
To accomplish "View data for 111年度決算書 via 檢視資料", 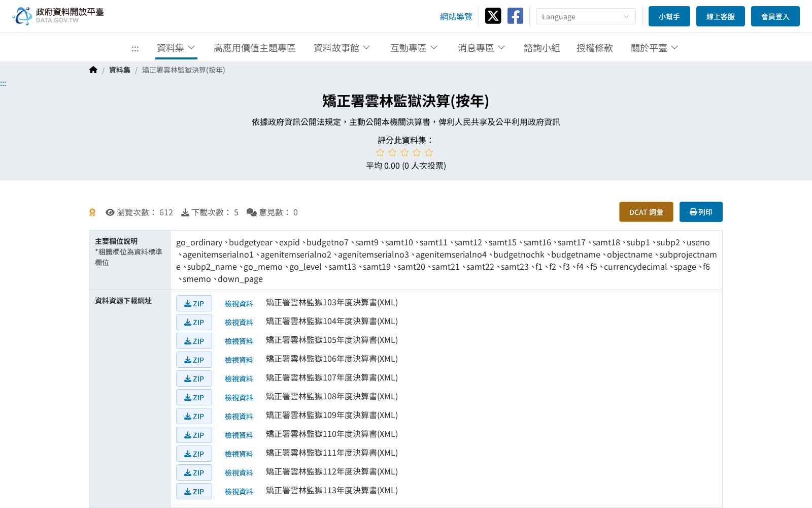I will pos(239,454).
